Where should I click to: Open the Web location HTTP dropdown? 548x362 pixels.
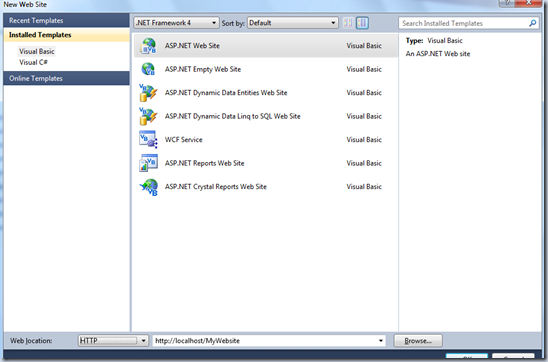click(113, 341)
